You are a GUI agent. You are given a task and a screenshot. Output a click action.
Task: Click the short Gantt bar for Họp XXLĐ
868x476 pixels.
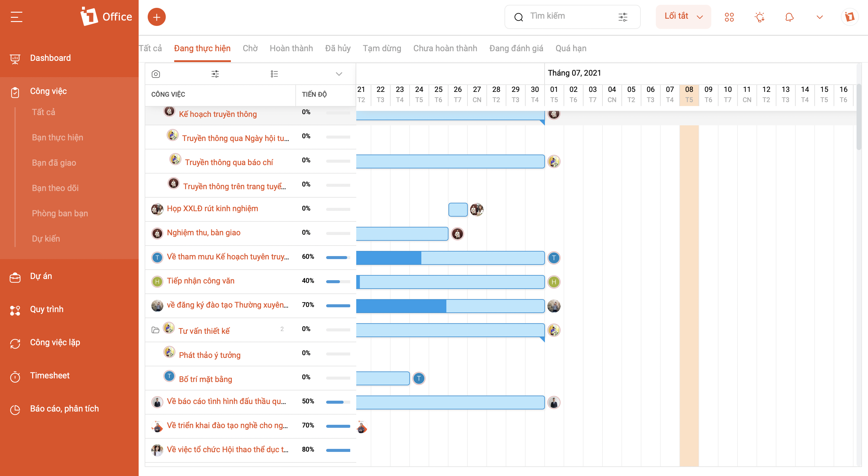click(458, 210)
